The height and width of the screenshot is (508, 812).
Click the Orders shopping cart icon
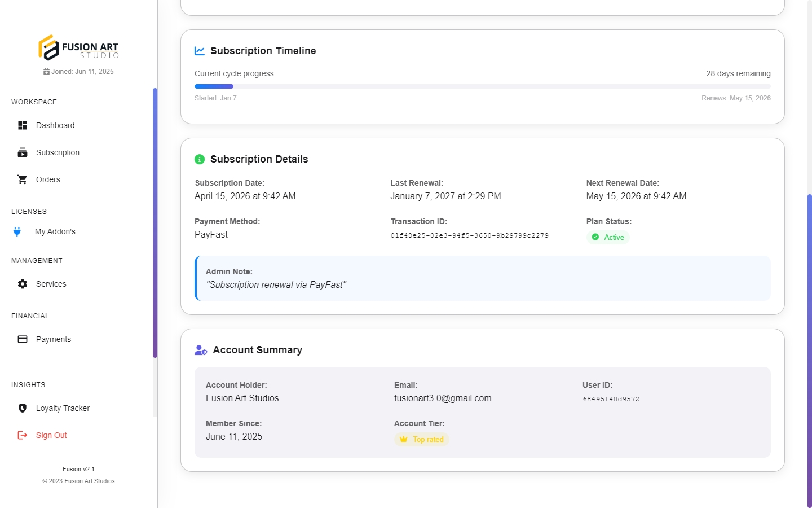coord(23,179)
